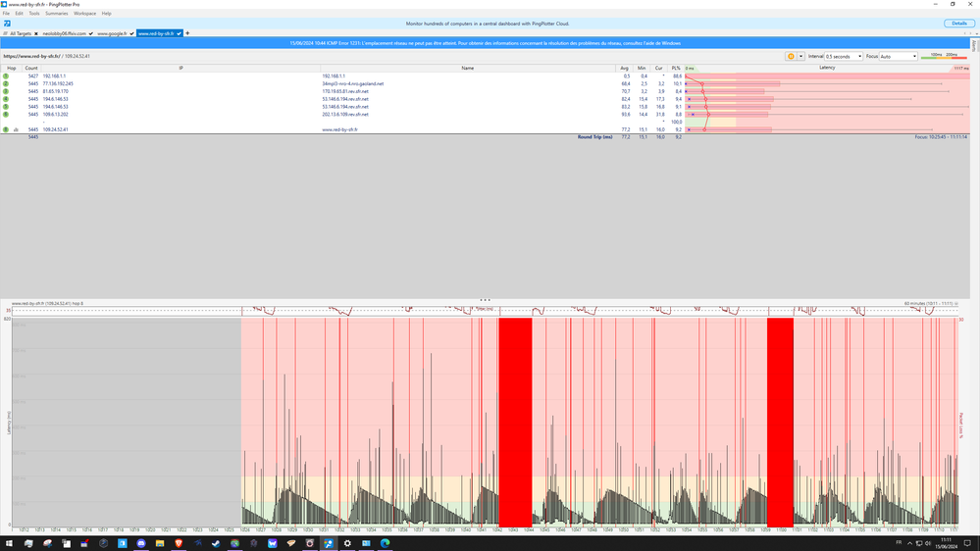The height and width of the screenshot is (551, 980).
Task: Open the Interval dropdown
Action: (844, 56)
